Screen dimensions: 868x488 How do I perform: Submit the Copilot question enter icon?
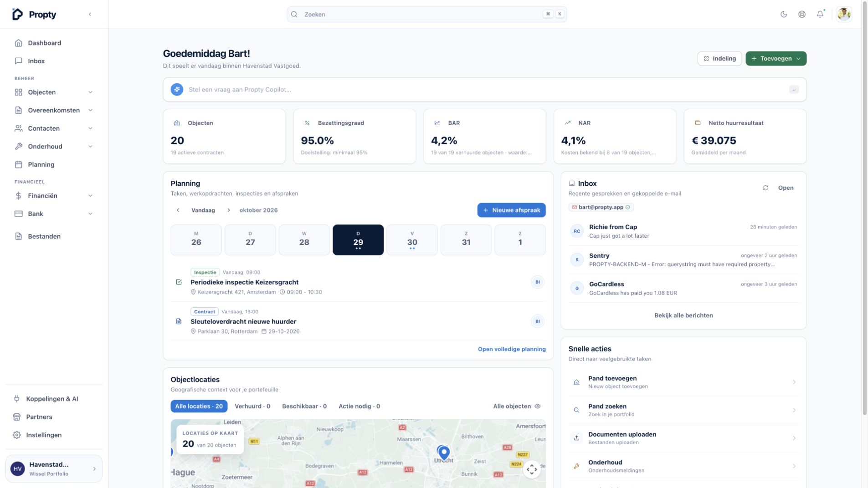click(x=794, y=89)
